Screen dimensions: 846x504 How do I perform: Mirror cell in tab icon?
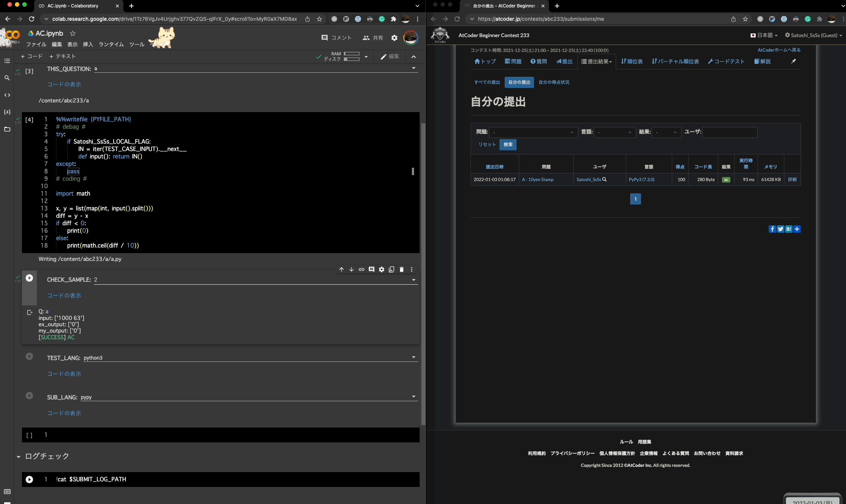click(x=391, y=269)
